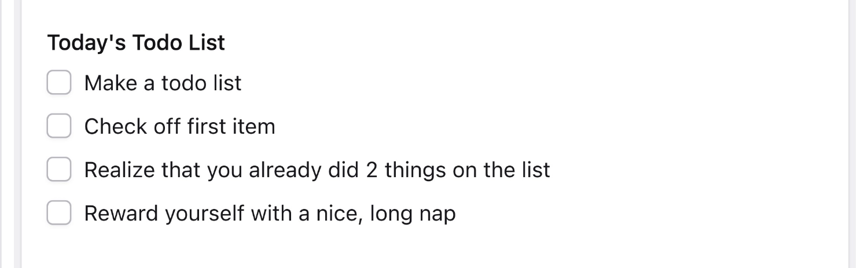
Task: Toggle checkbox for "Realize that you already did"
Action: 58,170
